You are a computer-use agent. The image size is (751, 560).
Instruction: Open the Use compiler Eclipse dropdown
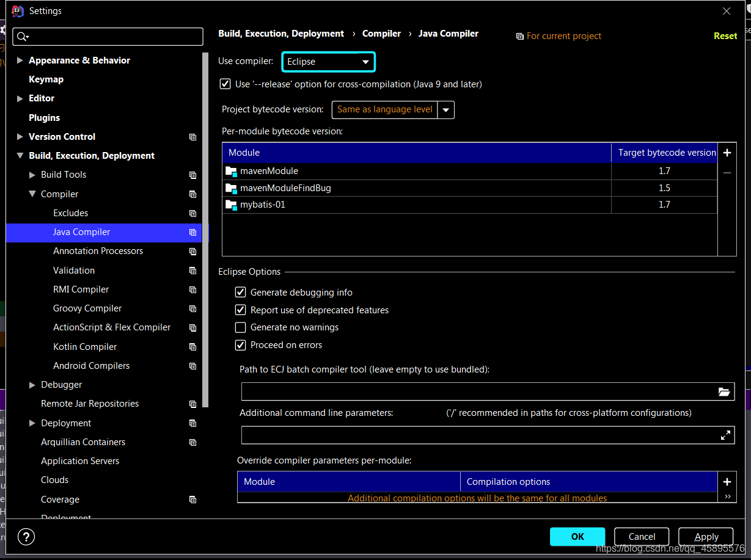328,62
